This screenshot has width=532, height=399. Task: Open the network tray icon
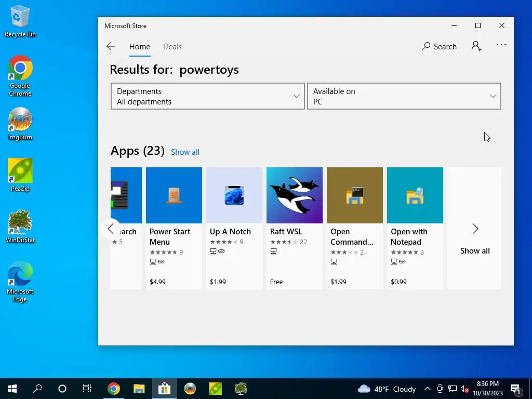(453, 389)
